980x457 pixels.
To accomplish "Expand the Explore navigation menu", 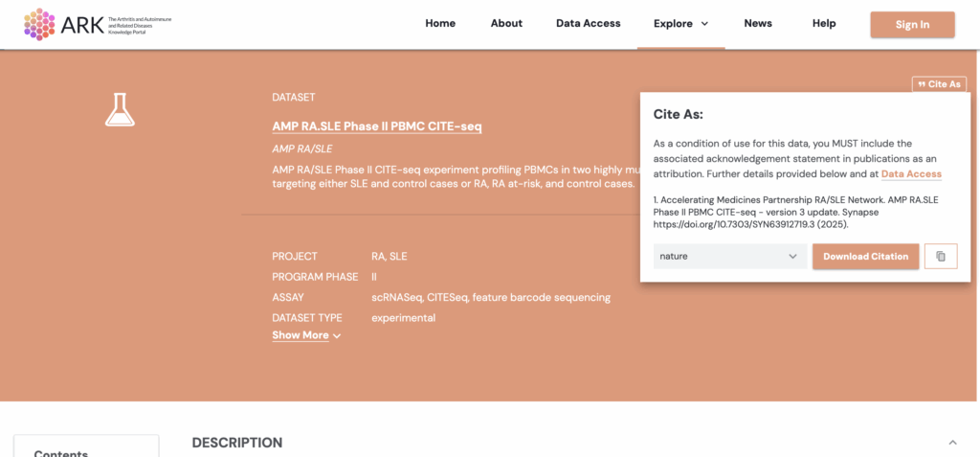I will tap(680, 24).
